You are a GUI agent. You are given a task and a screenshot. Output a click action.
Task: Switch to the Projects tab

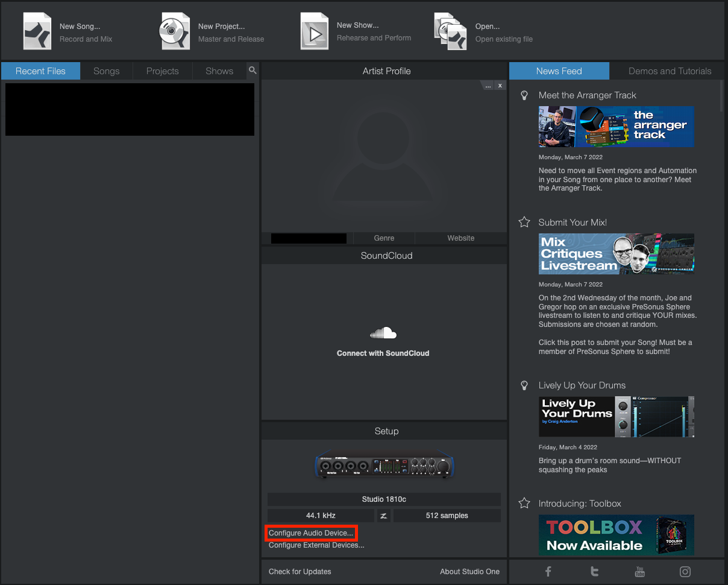(x=163, y=71)
